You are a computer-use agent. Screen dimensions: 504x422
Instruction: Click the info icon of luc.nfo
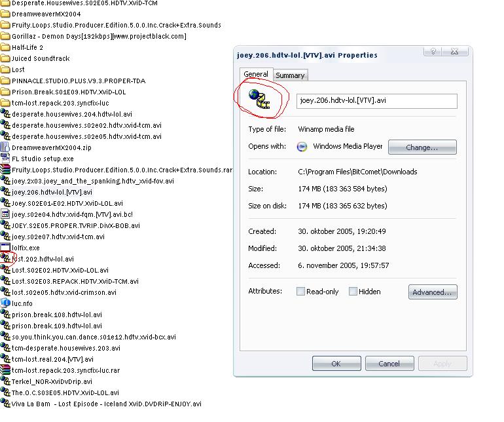click(5, 303)
